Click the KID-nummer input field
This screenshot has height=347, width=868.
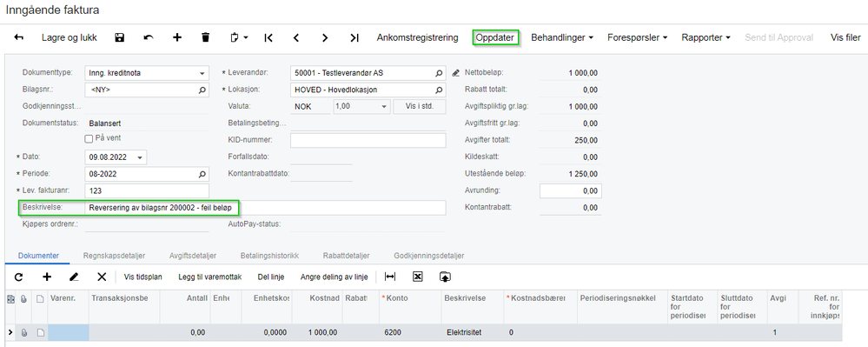(x=368, y=140)
